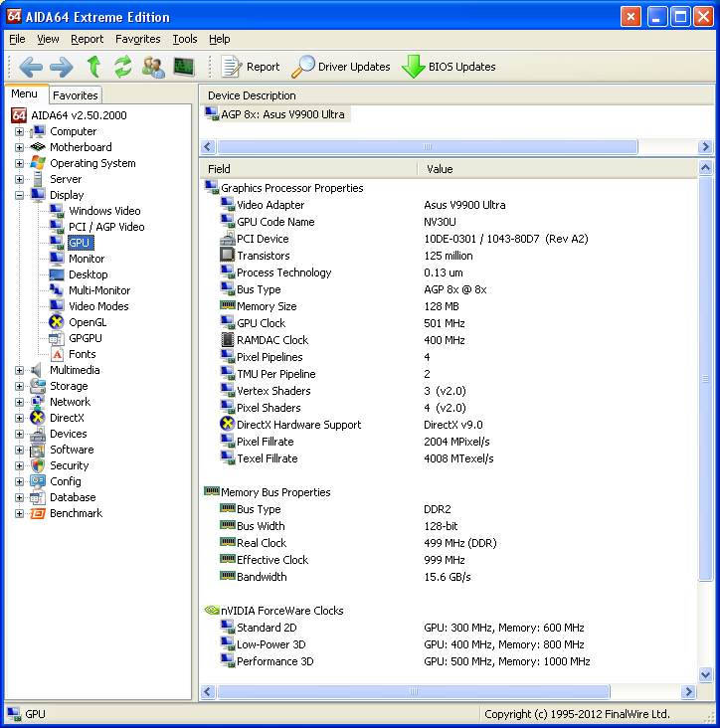Open the Desktop page in tree

pyautogui.click(x=88, y=274)
